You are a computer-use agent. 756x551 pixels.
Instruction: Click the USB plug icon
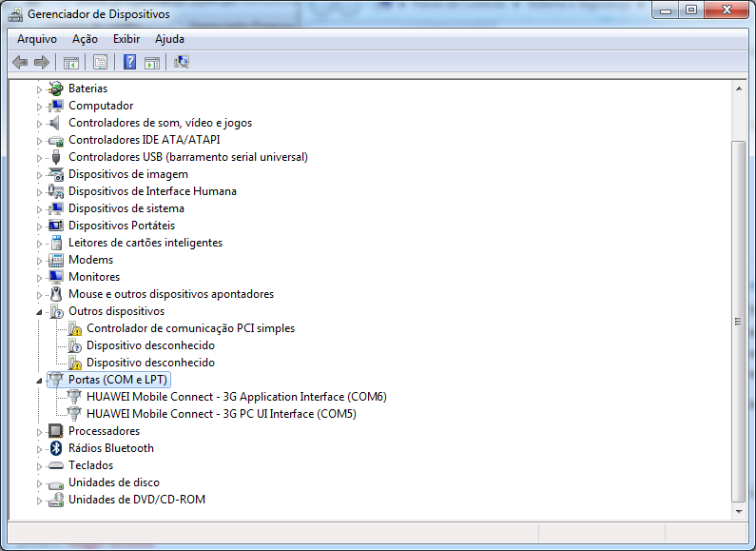click(56, 157)
